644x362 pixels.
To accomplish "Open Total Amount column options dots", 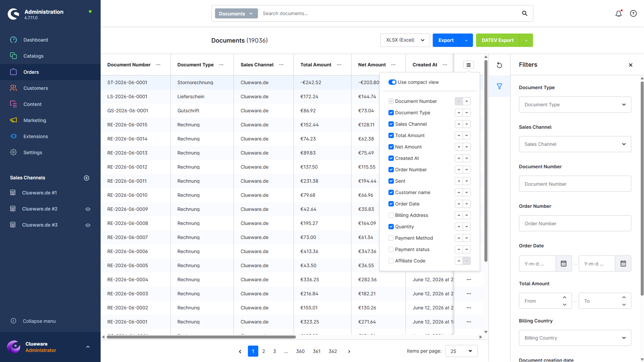I will (x=339, y=65).
